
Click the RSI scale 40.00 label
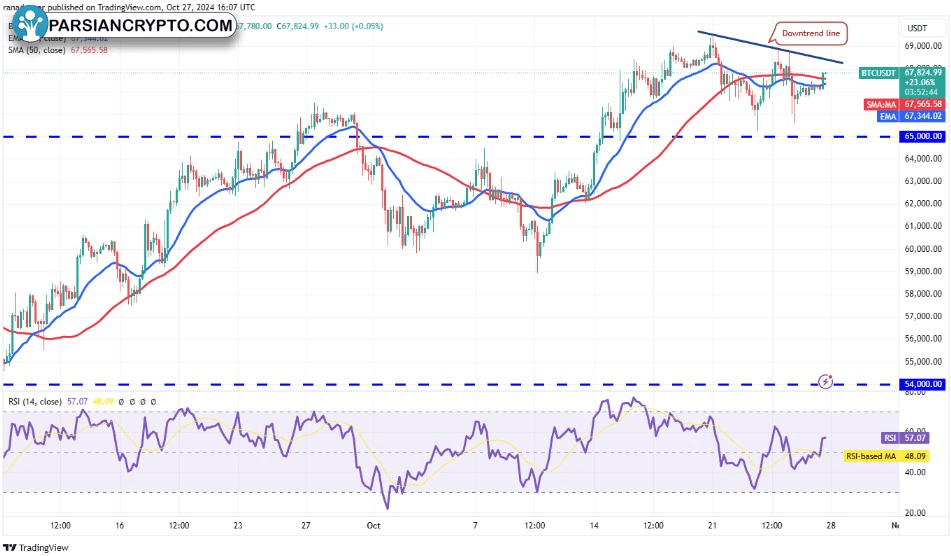(x=915, y=472)
